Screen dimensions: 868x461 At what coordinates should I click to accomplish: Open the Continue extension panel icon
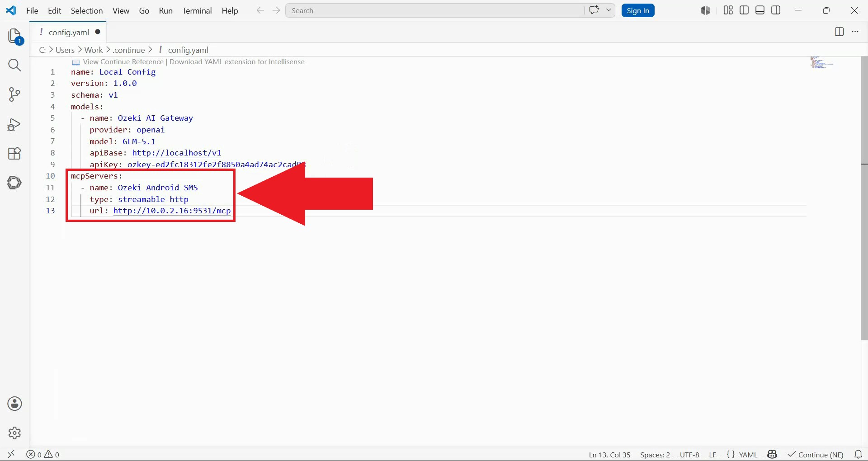pyautogui.click(x=14, y=183)
